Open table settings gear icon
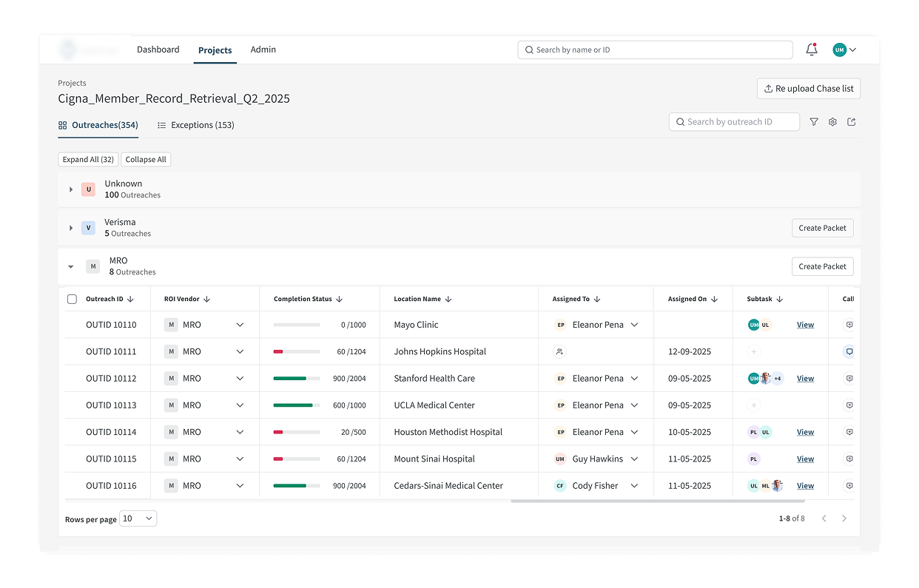The width and height of the screenshot is (919, 588). pos(832,122)
